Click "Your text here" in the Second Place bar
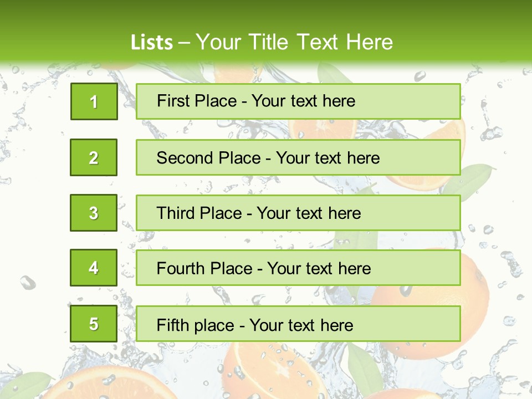 [328, 158]
